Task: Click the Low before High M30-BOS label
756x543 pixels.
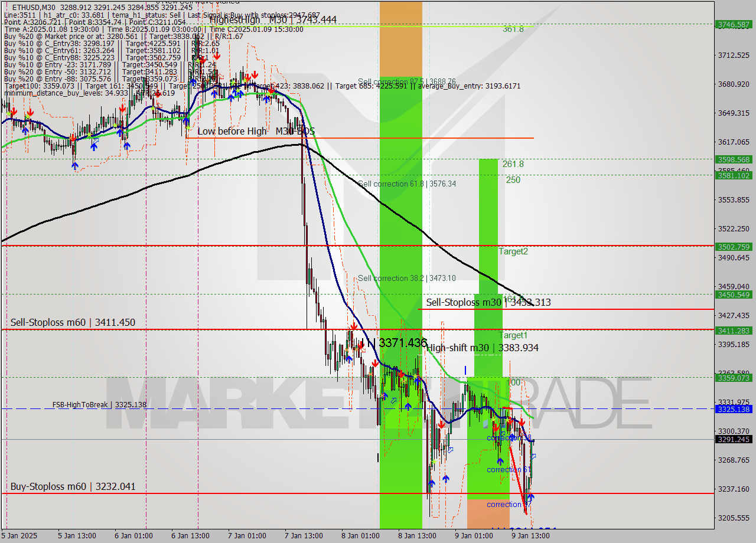Action: 256,131
